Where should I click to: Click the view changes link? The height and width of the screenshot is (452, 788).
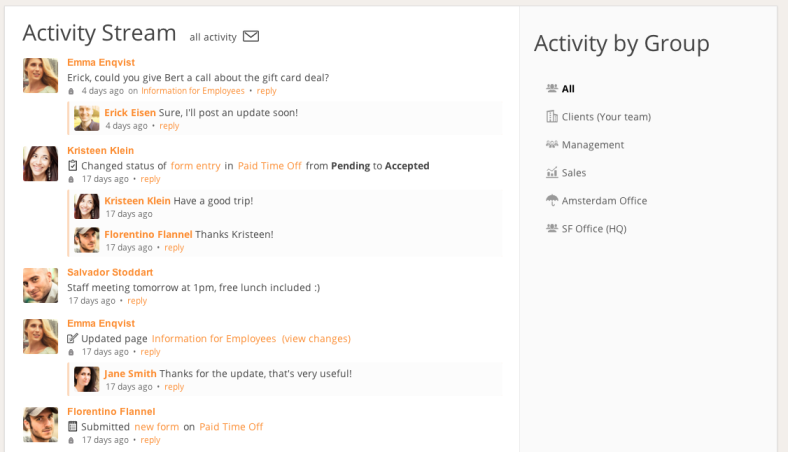tap(316, 339)
